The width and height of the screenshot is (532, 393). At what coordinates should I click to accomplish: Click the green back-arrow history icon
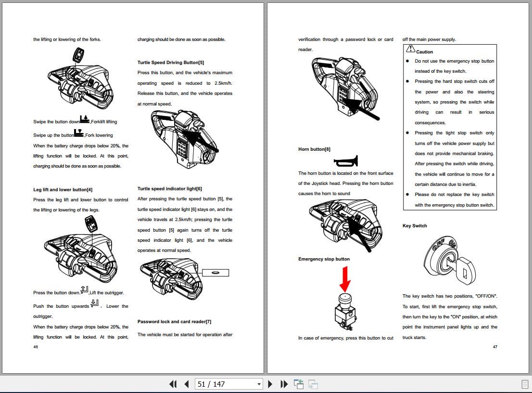[298, 384]
